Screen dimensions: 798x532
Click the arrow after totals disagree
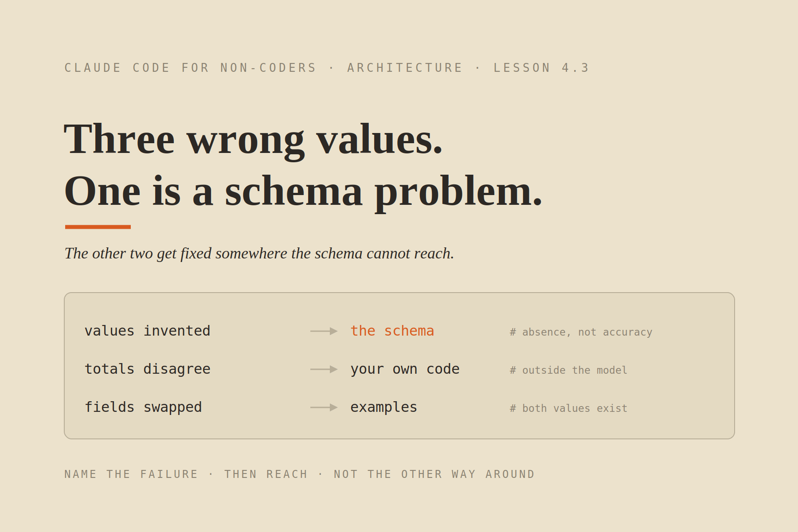point(324,369)
